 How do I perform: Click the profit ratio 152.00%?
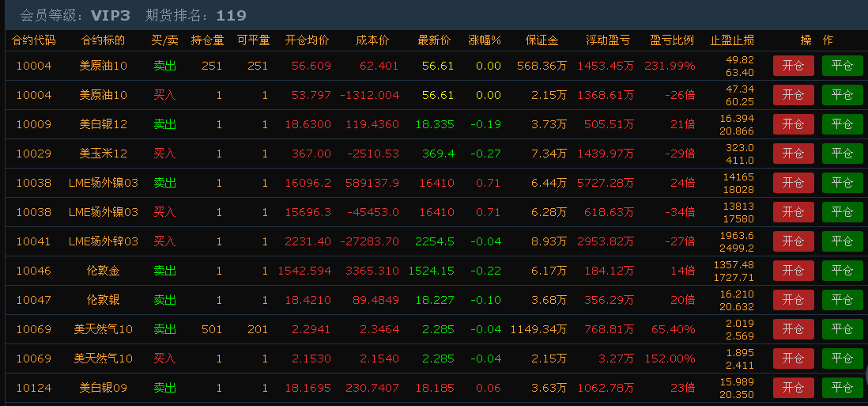670,359
